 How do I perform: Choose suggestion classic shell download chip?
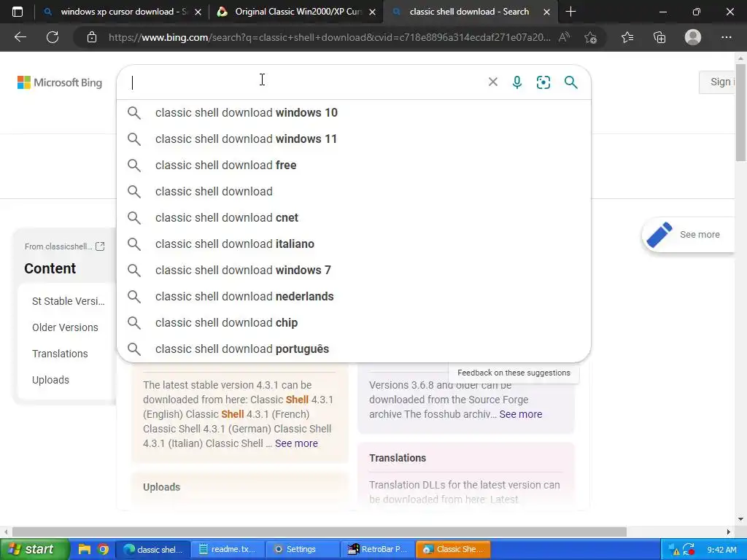(x=354, y=322)
